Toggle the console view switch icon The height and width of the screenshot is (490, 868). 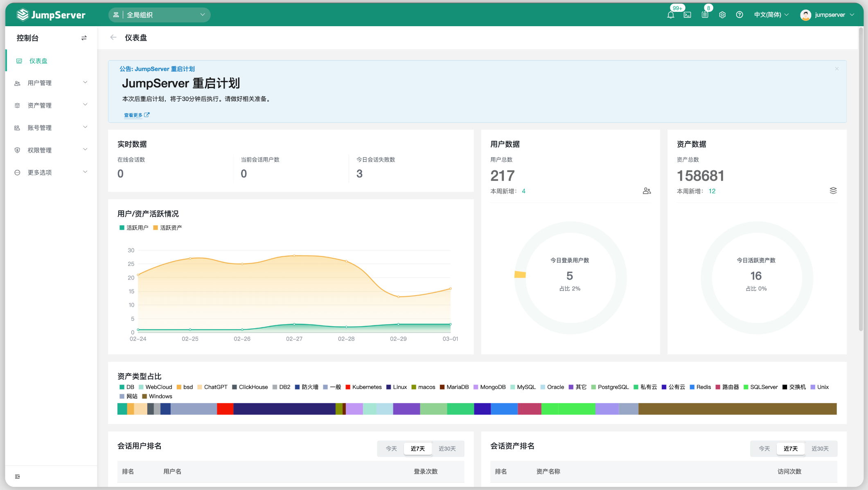[x=84, y=38]
